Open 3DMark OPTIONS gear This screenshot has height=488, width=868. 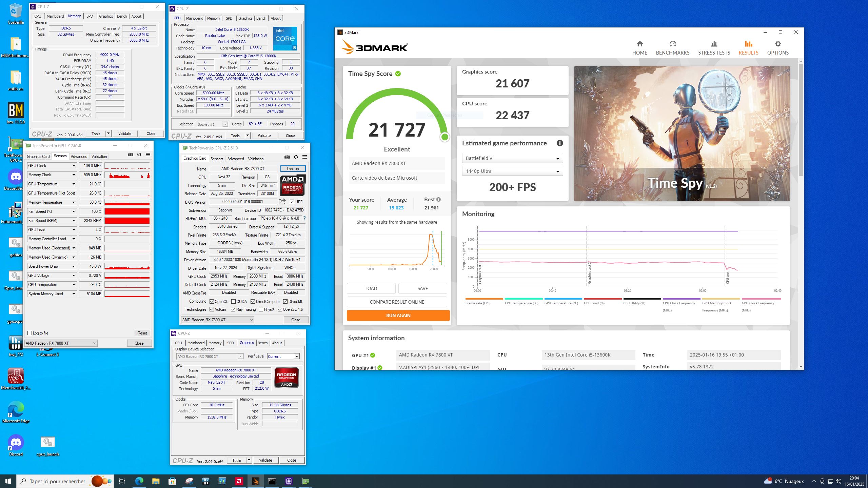pos(778,48)
